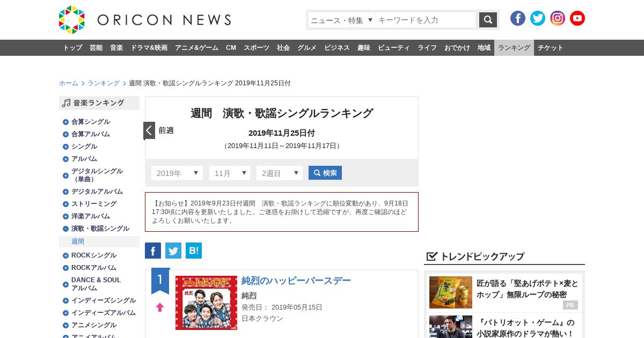The width and height of the screenshot is (644, 338).
Task: Open the 社会 nav menu item
Action: pyautogui.click(x=283, y=48)
